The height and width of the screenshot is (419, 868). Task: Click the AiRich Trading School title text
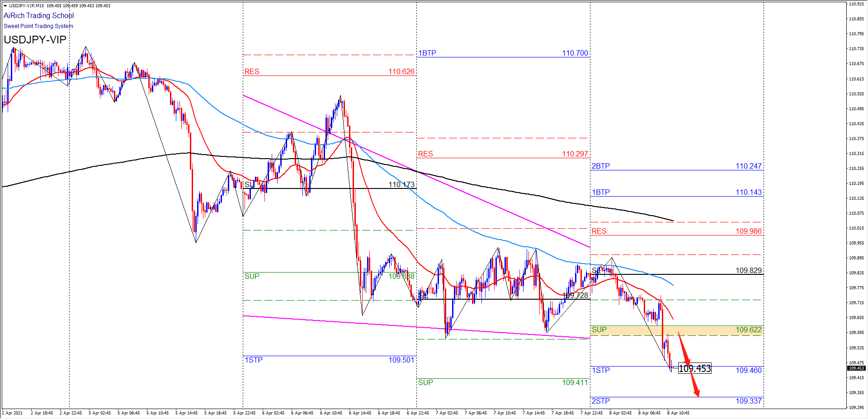(38, 16)
